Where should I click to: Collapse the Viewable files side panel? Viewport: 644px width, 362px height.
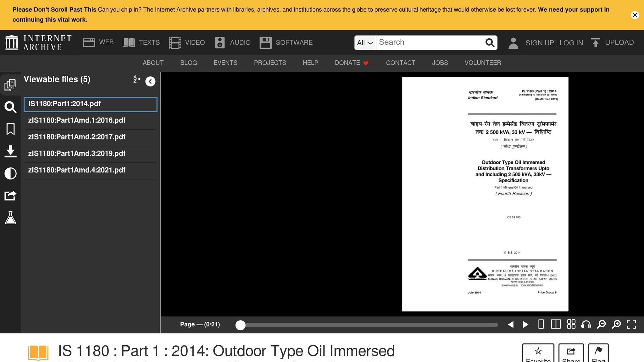[x=150, y=82]
